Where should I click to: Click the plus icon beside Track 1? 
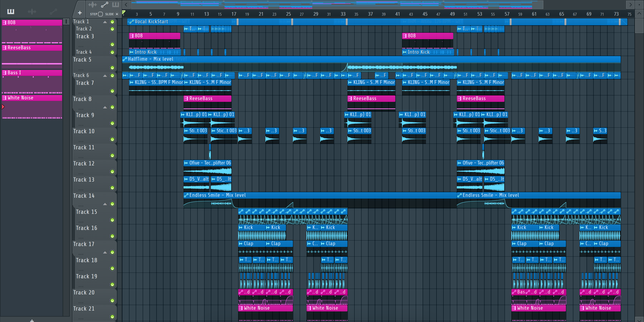click(x=80, y=13)
